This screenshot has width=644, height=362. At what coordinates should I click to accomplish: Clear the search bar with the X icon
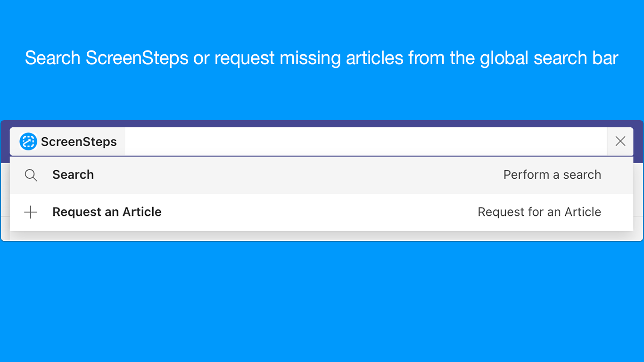(x=620, y=141)
